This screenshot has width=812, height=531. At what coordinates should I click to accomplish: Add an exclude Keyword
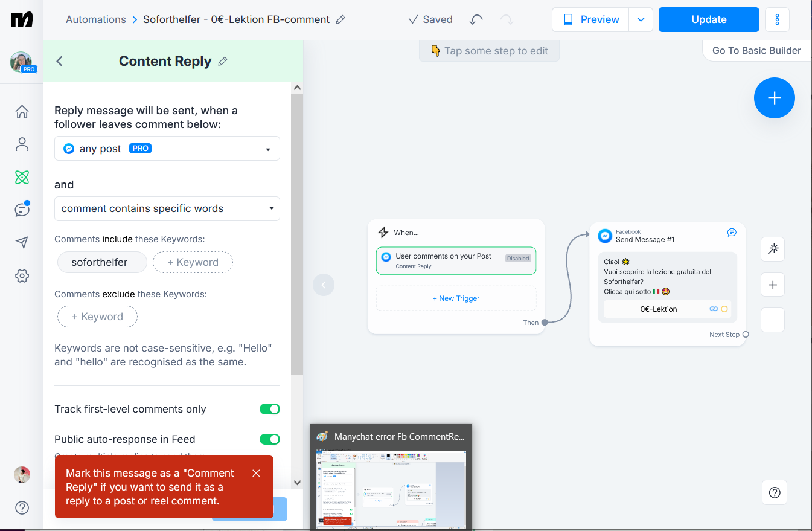97,317
